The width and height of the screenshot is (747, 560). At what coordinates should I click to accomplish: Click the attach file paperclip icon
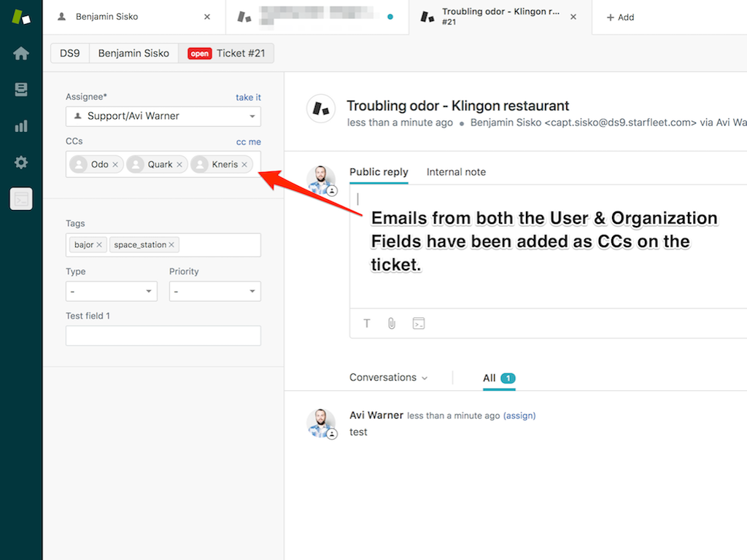[392, 323]
